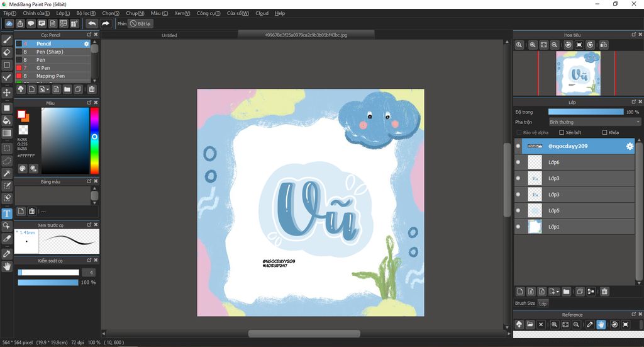
Task: Open the Help menu item
Action: click(x=280, y=13)
